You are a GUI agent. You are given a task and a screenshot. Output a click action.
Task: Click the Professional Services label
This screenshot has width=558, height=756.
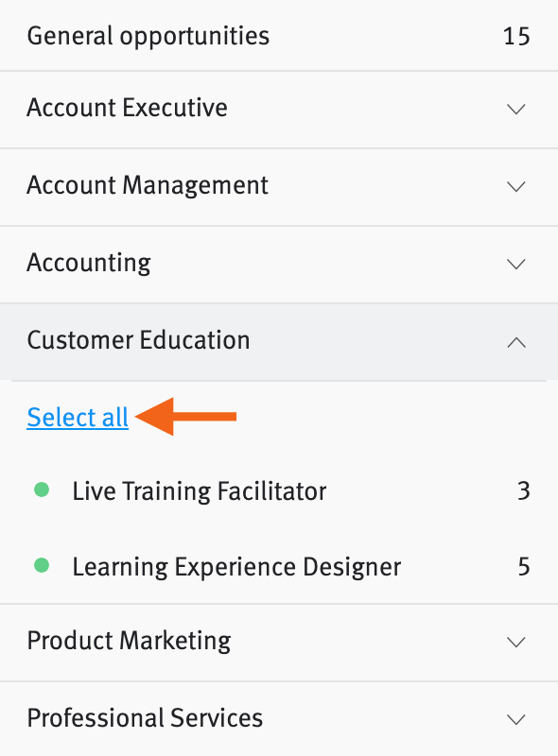(145, 718)
